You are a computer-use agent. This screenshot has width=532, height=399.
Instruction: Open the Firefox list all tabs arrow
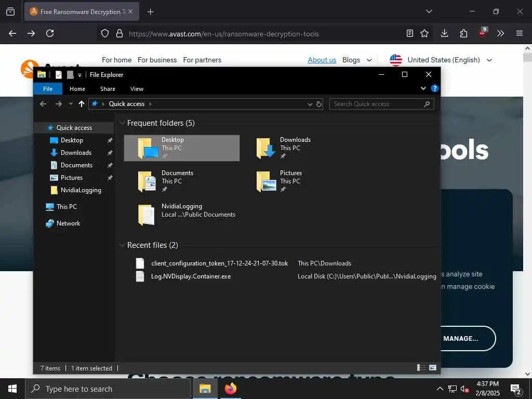pyautogui.click(x=429, y=11)
